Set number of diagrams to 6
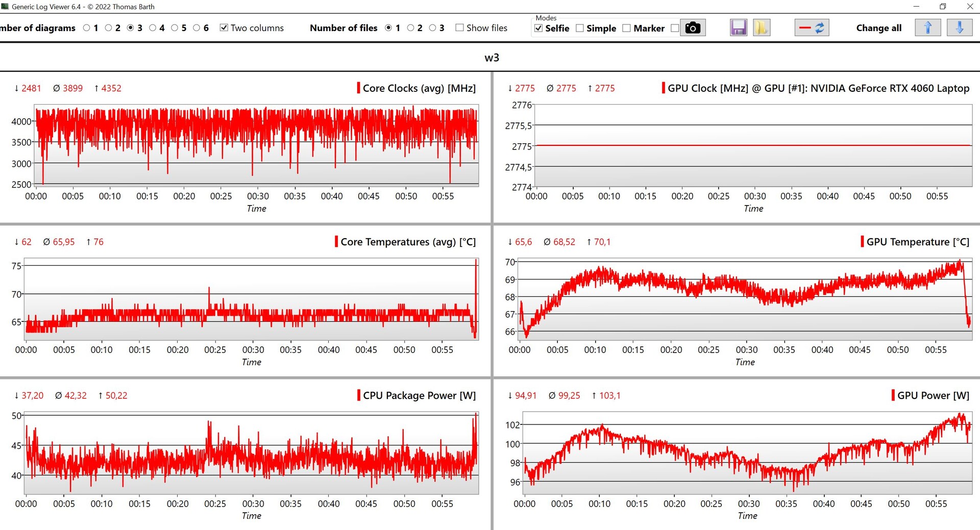980x530 pixels. point(197,28)
